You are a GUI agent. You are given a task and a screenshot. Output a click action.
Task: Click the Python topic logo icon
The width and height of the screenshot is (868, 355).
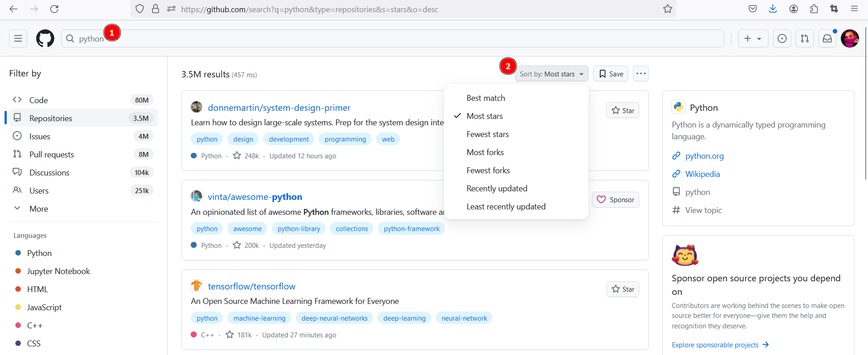(679, 107)
